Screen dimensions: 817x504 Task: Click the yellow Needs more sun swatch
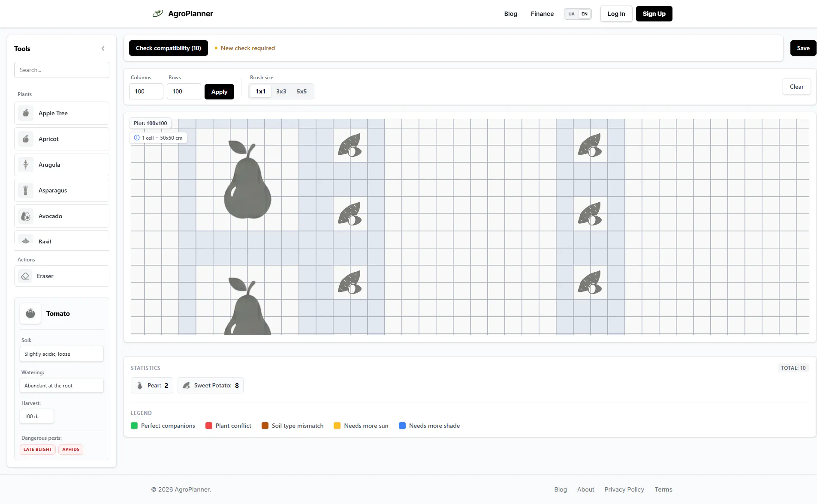click(x=337, y=426)
